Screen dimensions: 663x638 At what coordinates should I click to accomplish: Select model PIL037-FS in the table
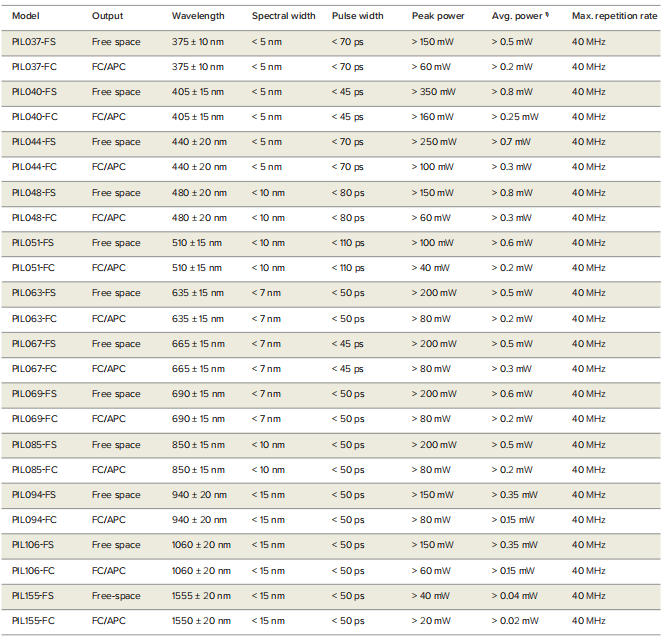pyautogui.click(x=34, y=42)
